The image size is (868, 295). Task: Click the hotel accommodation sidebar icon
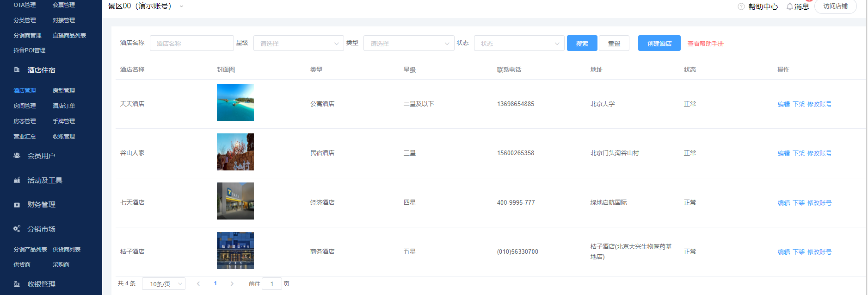click(17, 70)
